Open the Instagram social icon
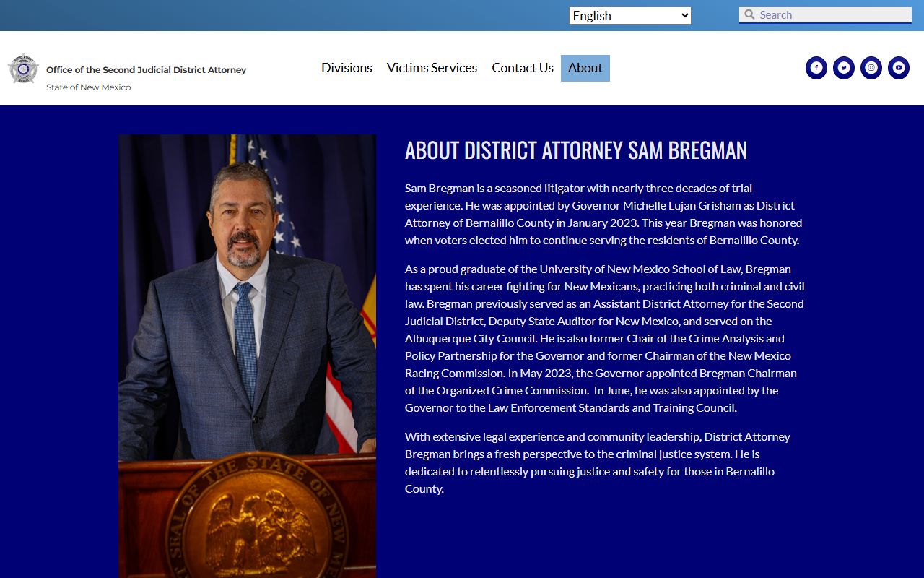The height and width of the screenshot is (578, 924). (871, 68)
